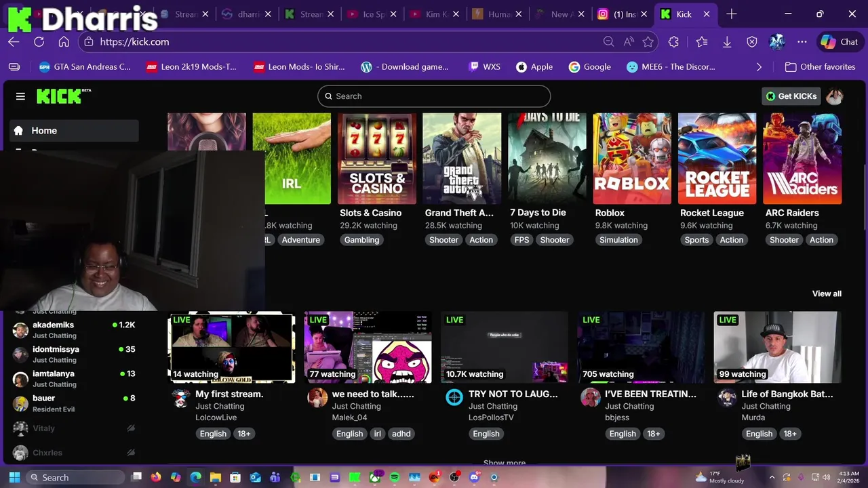868x488 pixels.
Task: Open WXS Twitch bookmark
Action: pyautogui.click(x=484, y=67)
